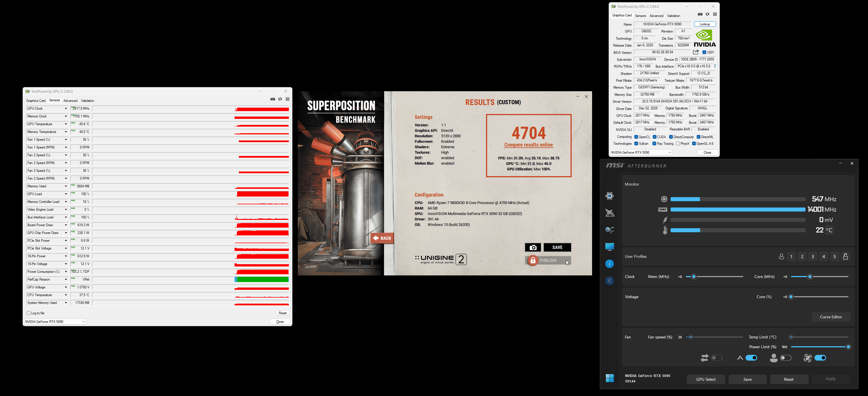Open GPU-Z sensors hamburger menu
This screenshot has height=396, width=868.
click(x=287, y=99)
